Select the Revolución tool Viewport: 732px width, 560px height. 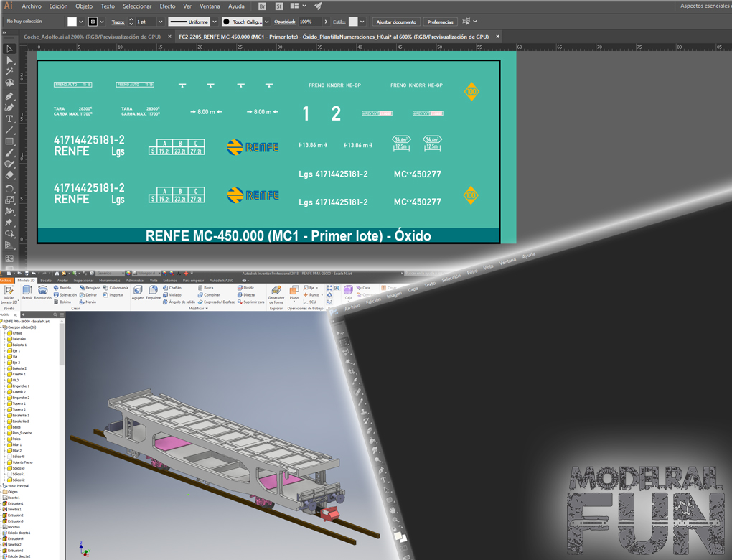coord(43,291)
